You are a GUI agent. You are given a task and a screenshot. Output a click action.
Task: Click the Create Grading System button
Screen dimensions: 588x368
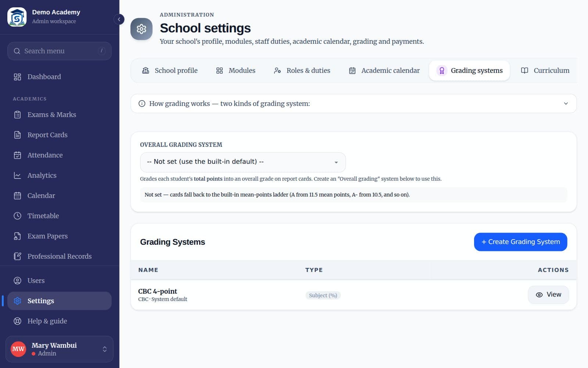[520, 242]
